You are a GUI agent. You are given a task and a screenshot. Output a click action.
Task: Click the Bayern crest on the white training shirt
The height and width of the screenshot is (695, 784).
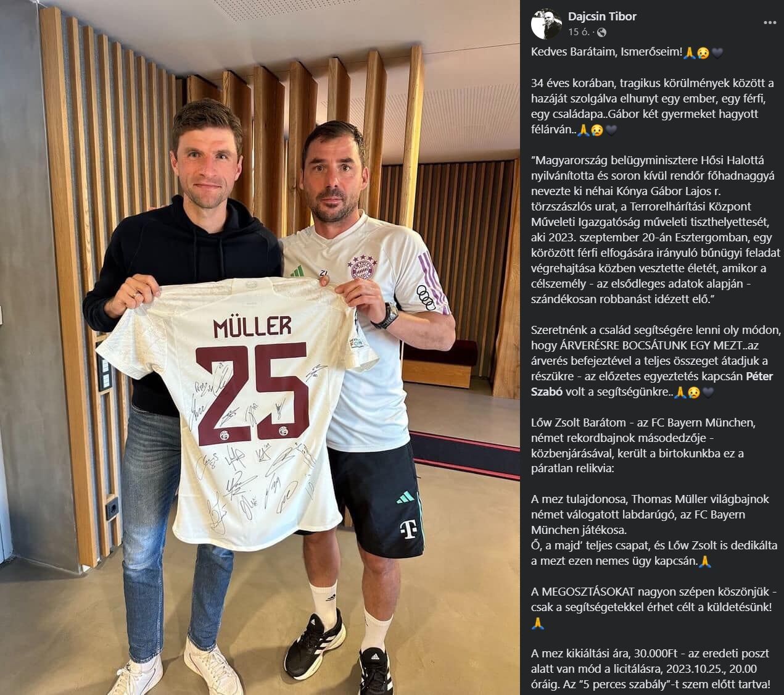(362, 267)
